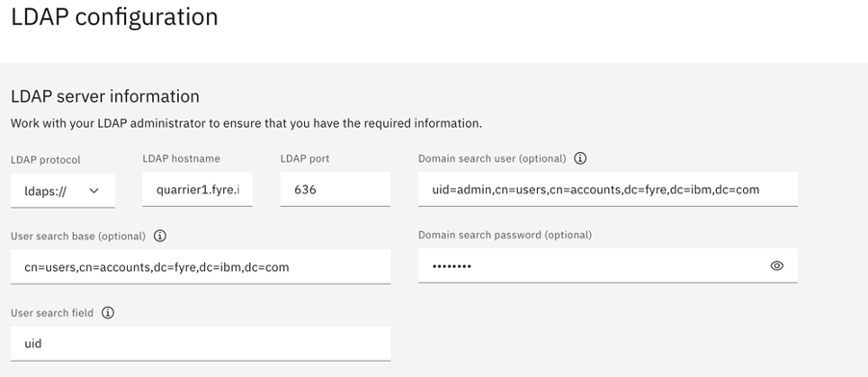Click the LDAP port label text
This screenshot has height=377, width=868.
coord(305,159)
